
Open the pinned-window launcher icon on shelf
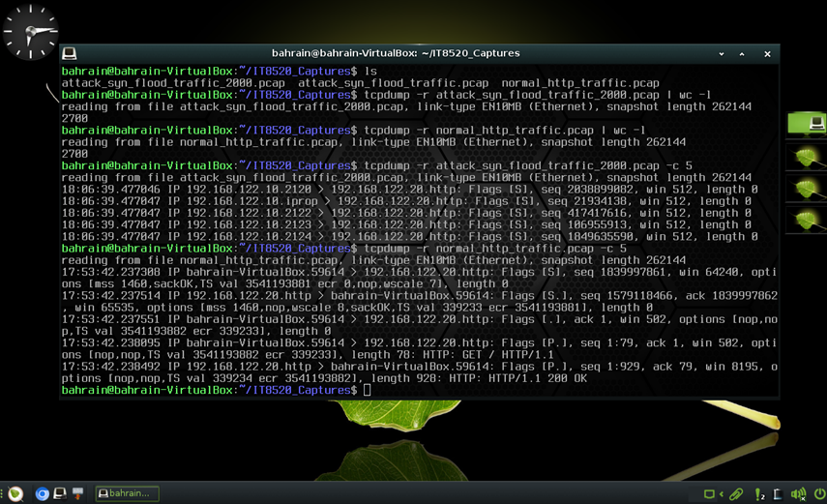78,493
